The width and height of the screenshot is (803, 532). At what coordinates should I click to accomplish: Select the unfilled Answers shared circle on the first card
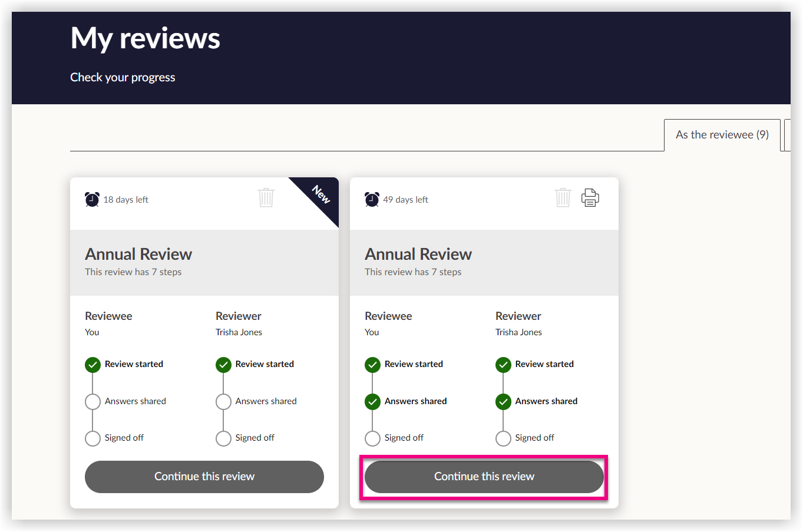point(92,401)
